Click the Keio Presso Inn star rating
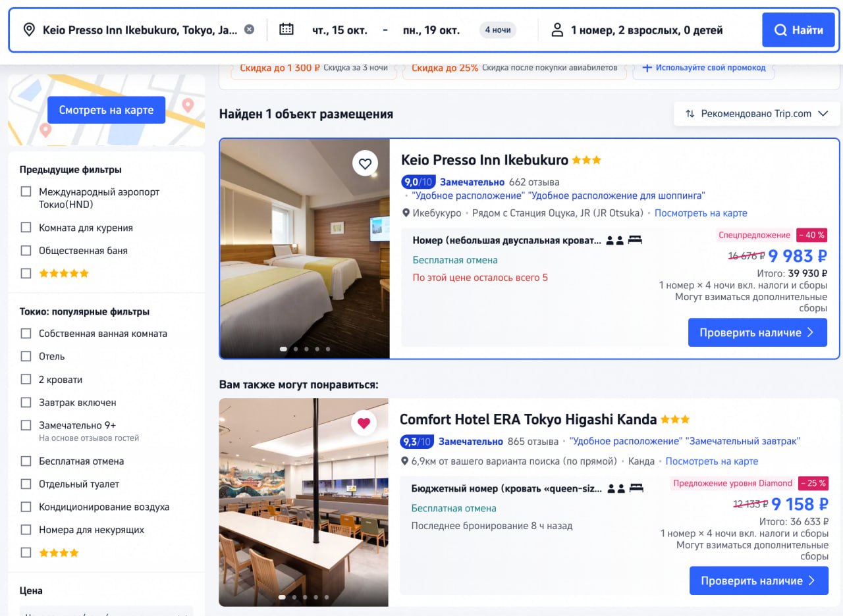This screenshot has width=843, height=616. click(x=586, y=160)
